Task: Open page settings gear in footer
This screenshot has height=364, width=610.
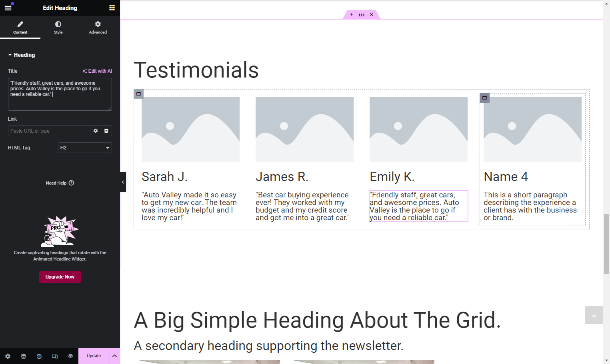Action: click(x=8, y=356)
